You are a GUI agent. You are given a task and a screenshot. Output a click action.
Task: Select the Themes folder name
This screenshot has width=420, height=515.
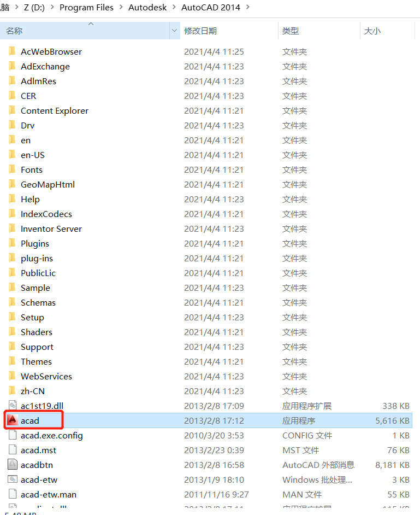coord(36,361)
